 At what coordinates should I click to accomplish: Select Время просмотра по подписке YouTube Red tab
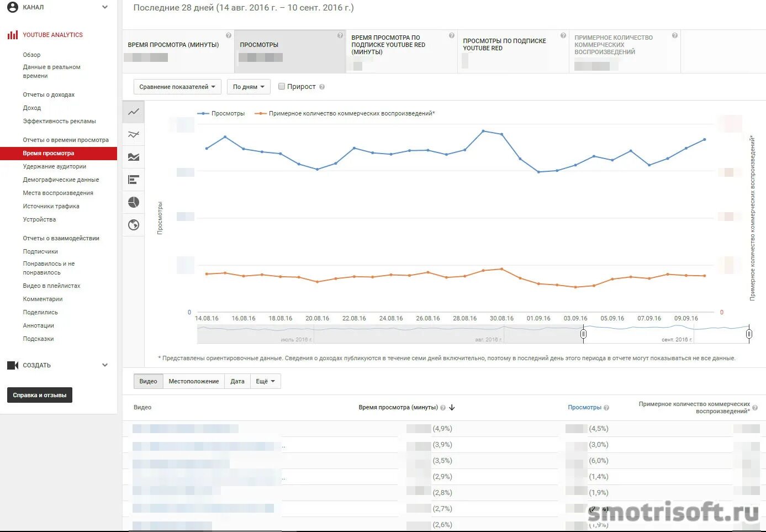[402, 51]
